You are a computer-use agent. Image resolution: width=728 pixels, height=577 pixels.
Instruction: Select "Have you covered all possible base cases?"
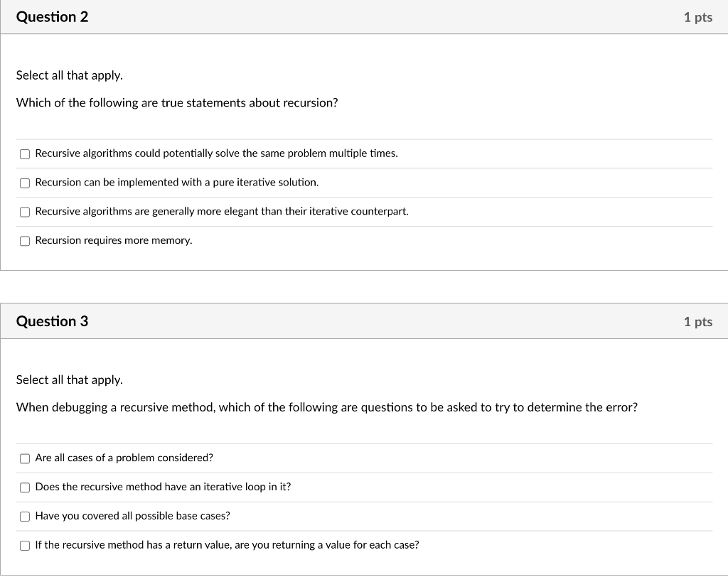click(x=25, y=517)
